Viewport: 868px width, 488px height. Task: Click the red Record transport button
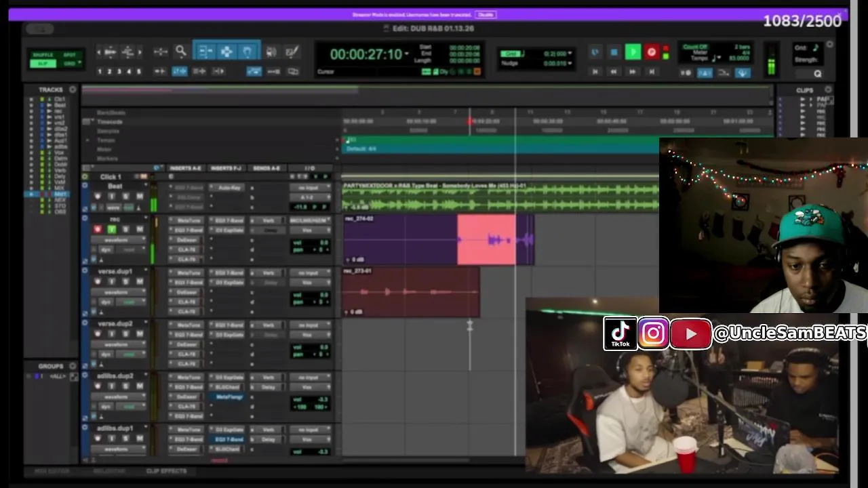[652, 52]
